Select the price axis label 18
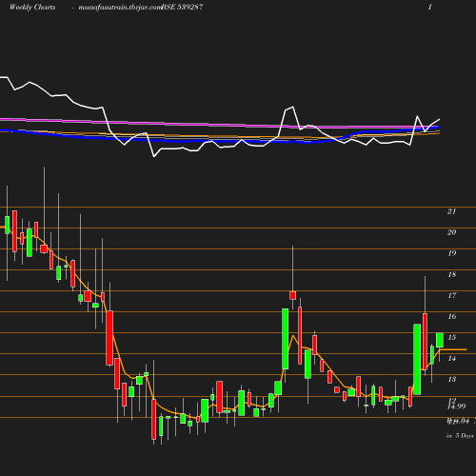 click(451, 274)
